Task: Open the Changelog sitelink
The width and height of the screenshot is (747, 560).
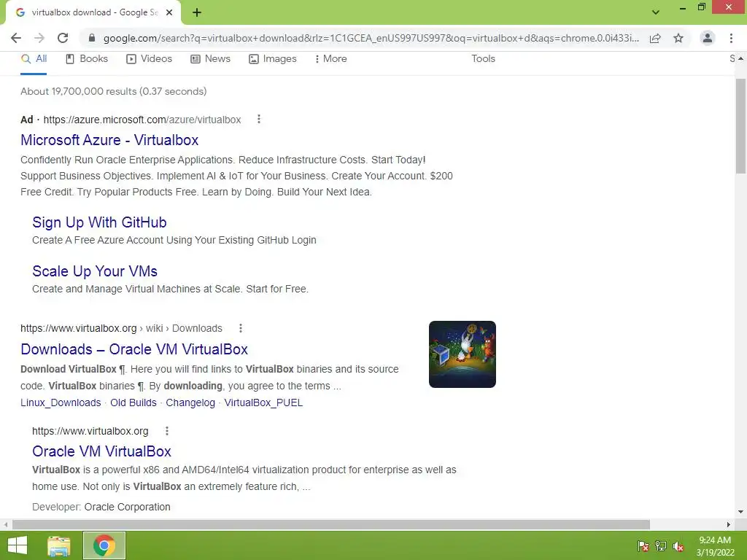Action: pos(190,402)
